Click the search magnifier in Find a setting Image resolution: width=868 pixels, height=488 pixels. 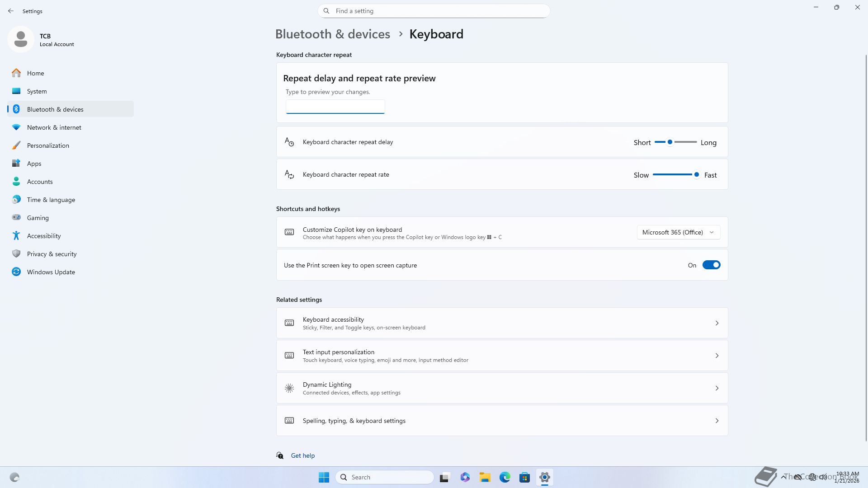326,11
